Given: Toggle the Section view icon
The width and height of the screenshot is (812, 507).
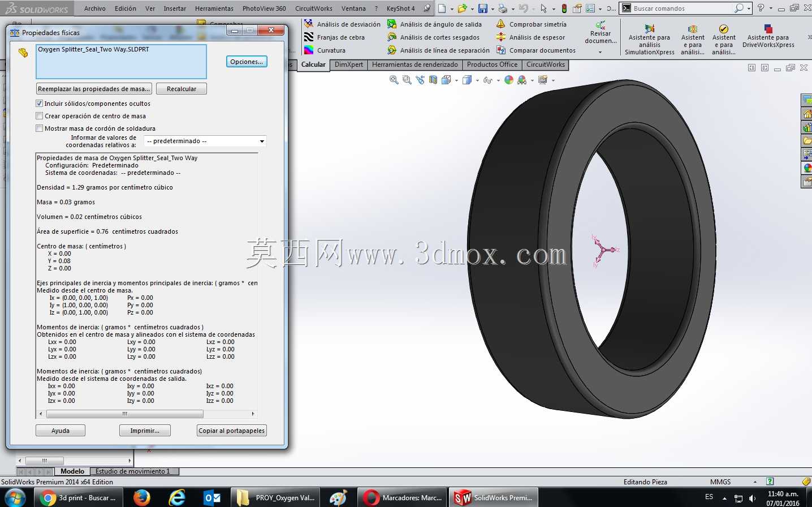Looking at the screenshot, I should coord(433,80).
